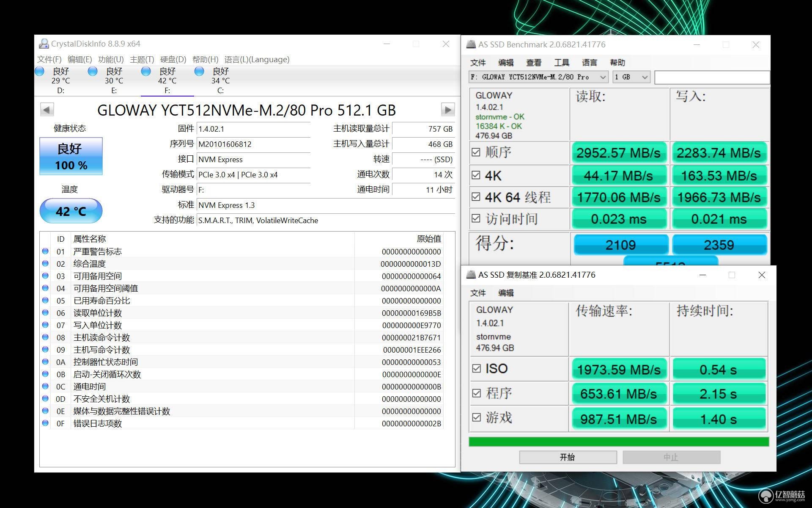Toggle the 4K test checkbox

[x=476, y=175]
